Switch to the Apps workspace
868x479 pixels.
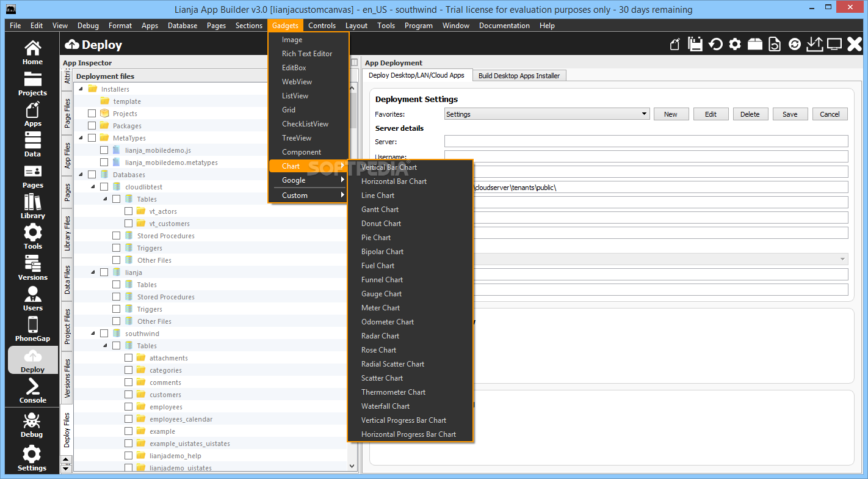click(32, 114)
